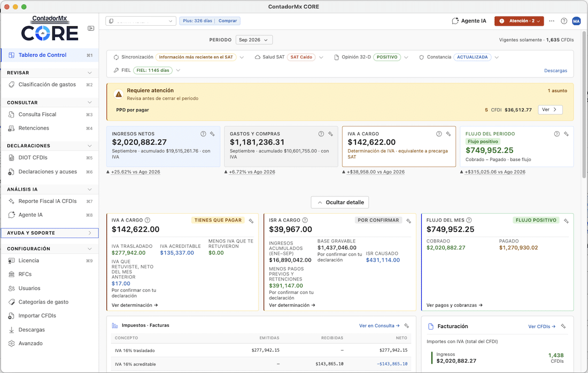
Task: Click AI sparkle icon on Gastos y Compras card
Action: click(x=330, y=134)
